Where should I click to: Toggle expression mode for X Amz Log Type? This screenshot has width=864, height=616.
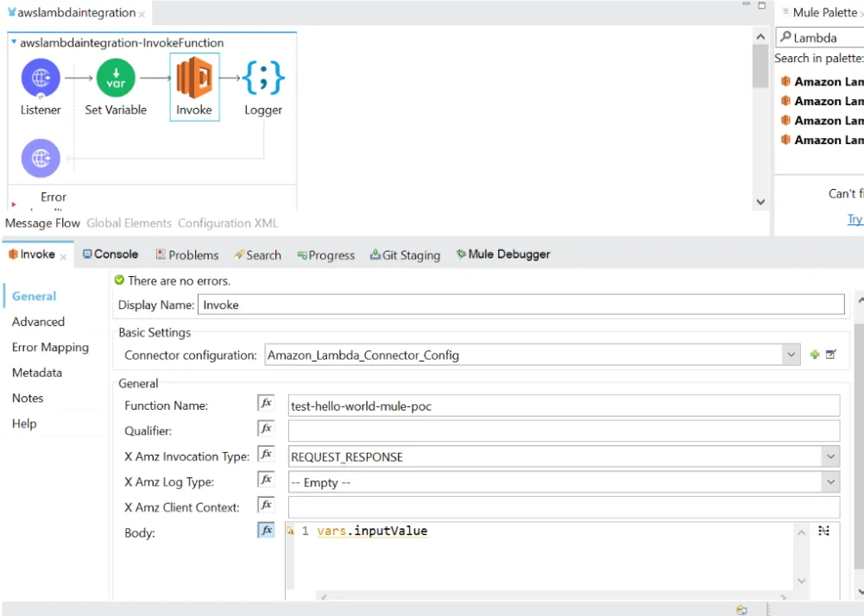(266, 479)
